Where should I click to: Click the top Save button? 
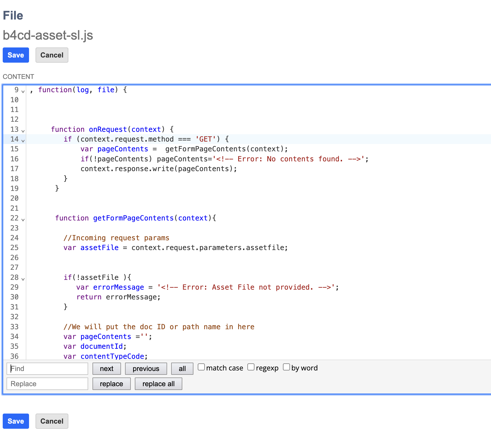16,55
